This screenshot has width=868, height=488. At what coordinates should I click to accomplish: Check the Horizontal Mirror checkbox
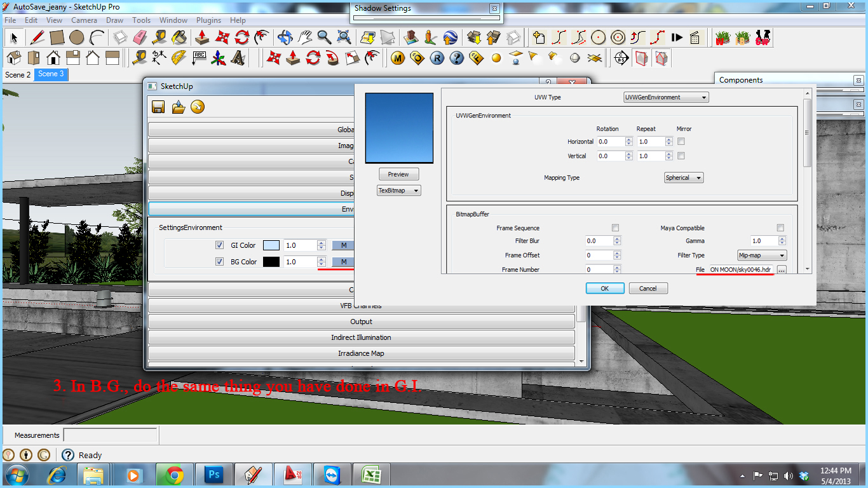point(681,142)
